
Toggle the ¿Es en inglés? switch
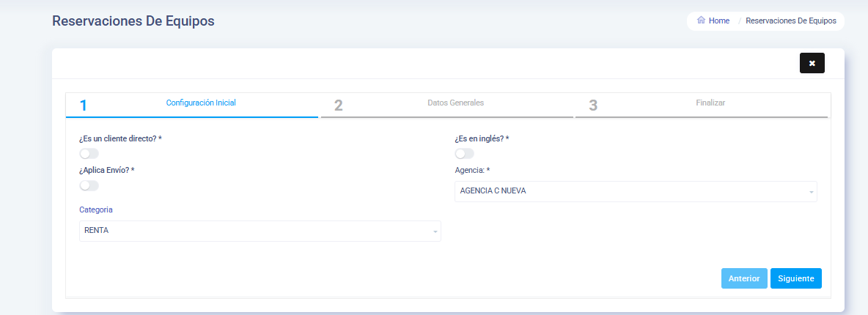click(465, 153)
